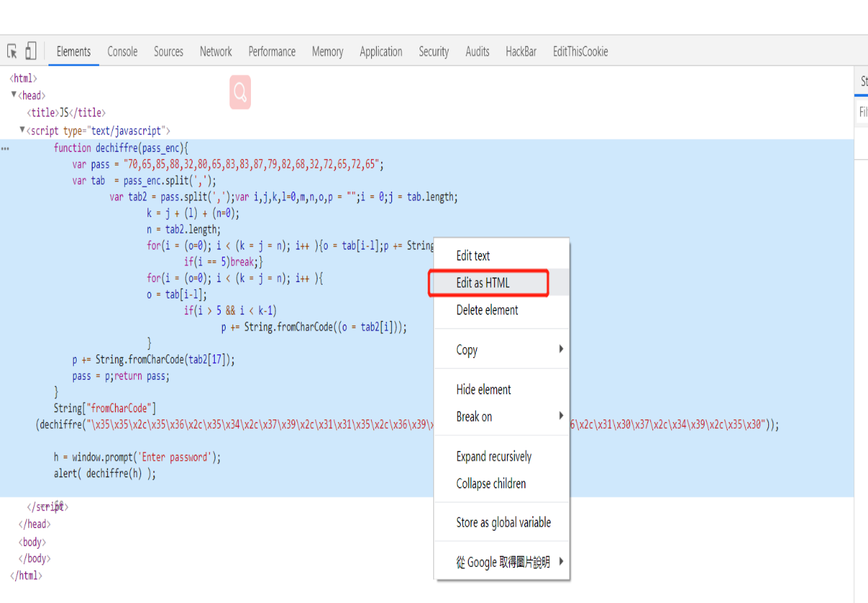
Task: Click the var tab2 = pass.split line
Action: click(284, 197)
